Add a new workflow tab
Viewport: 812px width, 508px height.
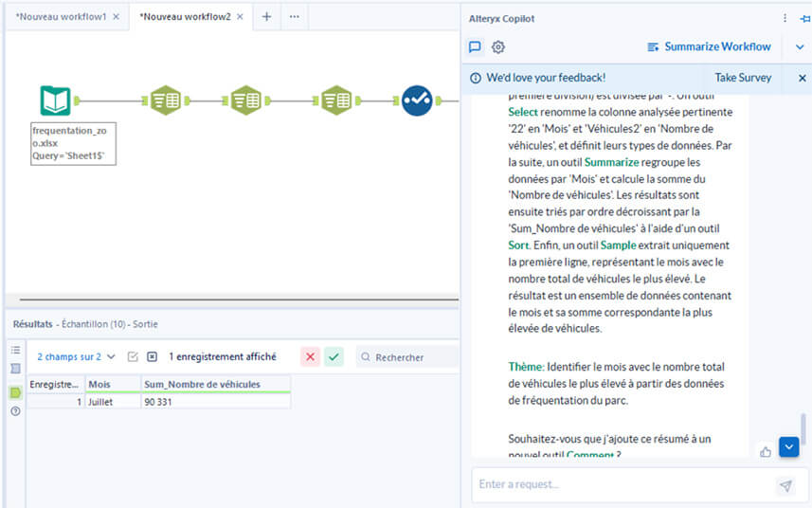pyautogui.click(x=266, y=16)
